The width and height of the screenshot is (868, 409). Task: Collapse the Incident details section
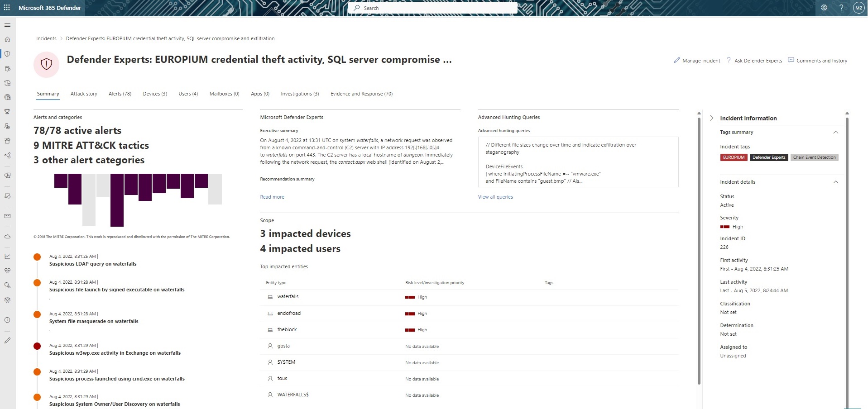tap(835, 182)
